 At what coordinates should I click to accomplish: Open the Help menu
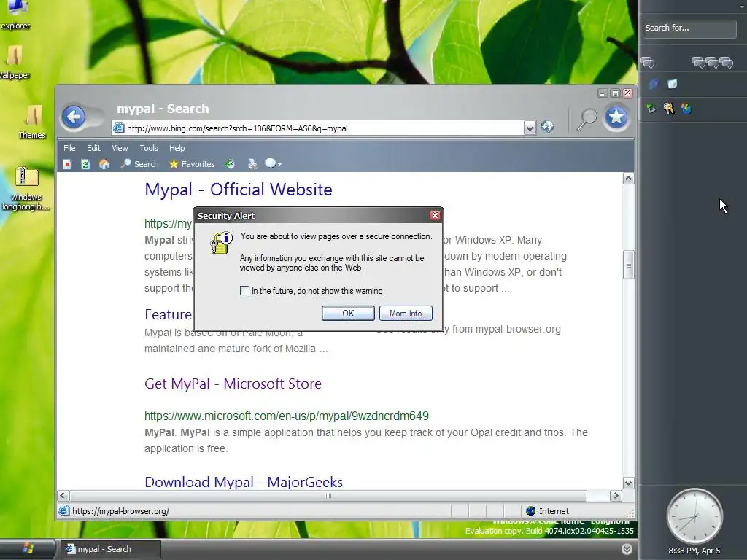177,148
